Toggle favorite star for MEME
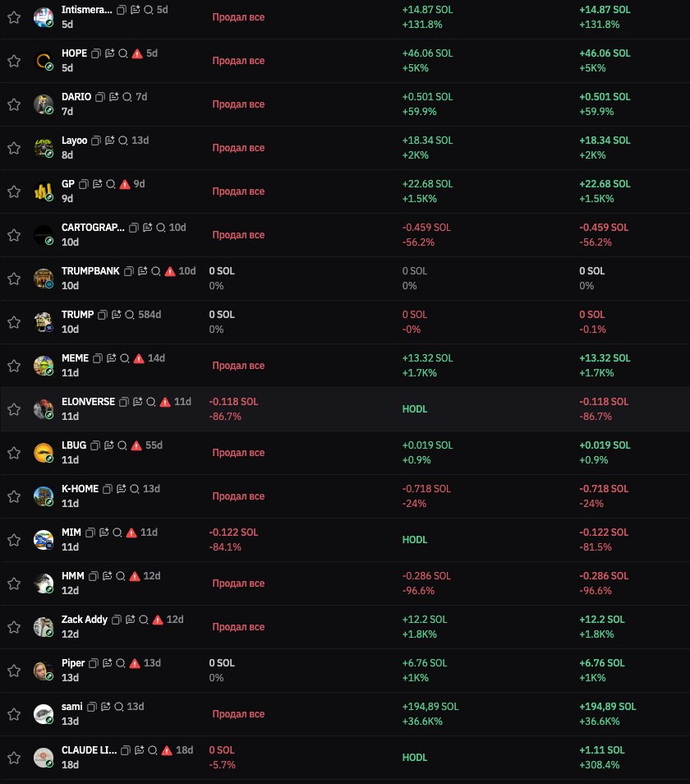The height and width of the screenshot is (784, 690). [x=14, y=366]
